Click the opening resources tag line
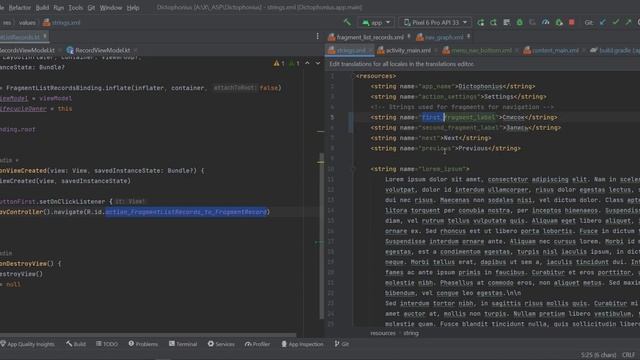The height and width of the screenshot is (360, 640). pos(376,76)
